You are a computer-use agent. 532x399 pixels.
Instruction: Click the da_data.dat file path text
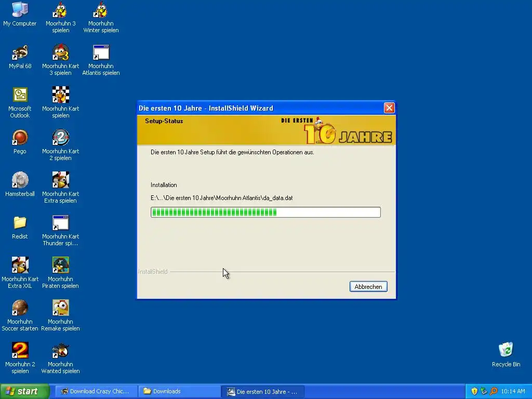(221, 198)
